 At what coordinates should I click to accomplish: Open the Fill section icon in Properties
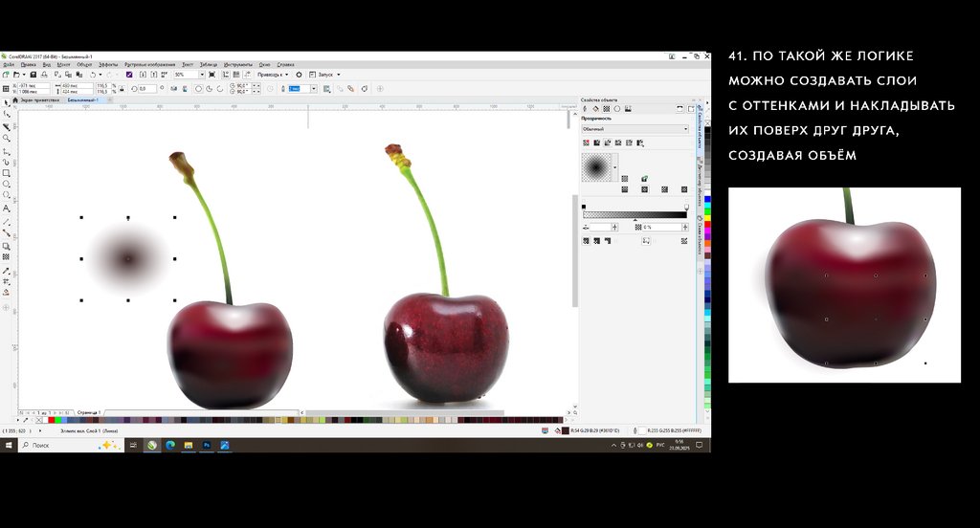click(x=595, y=109)
